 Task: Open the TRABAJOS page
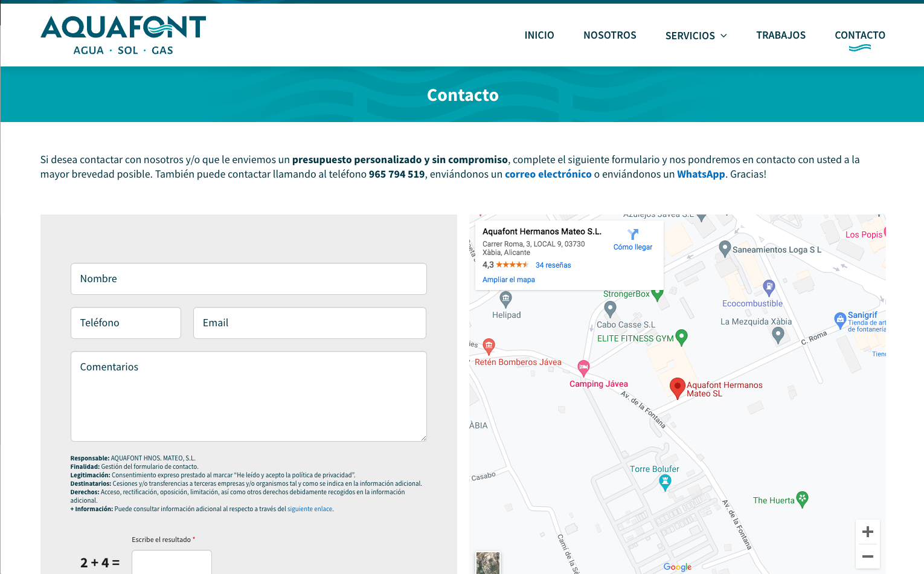[x=781, y=36]
